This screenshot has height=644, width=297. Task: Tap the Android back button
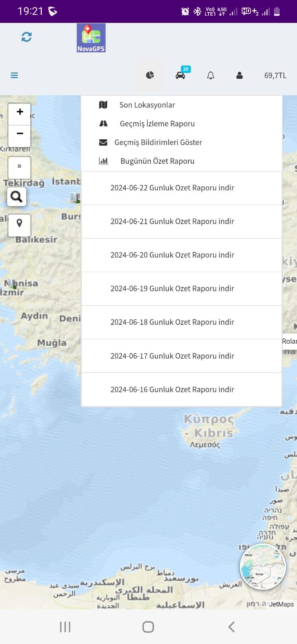pyautogui.click(x=231, y=627)
